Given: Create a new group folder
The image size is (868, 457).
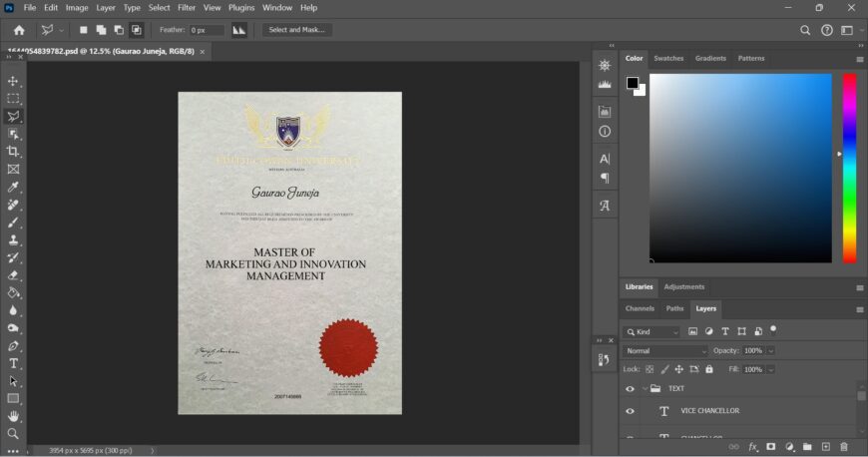Looking at the screenshot, I should tap(807, 446).
